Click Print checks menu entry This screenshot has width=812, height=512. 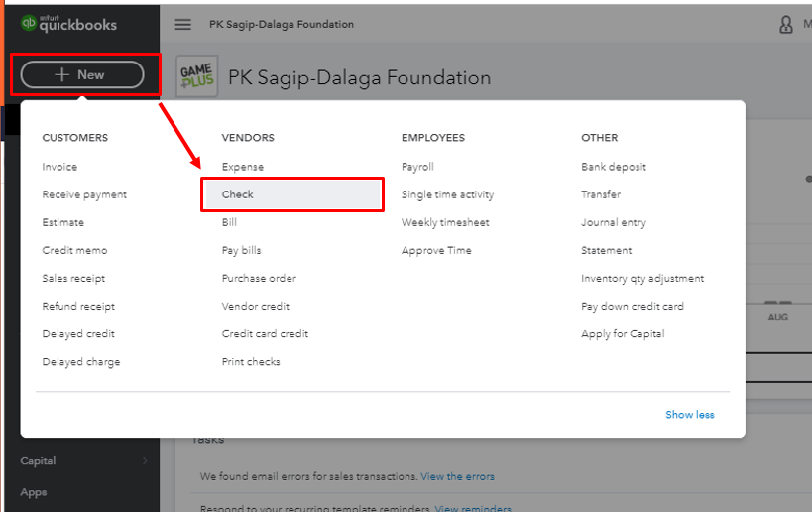click(251, 361)
